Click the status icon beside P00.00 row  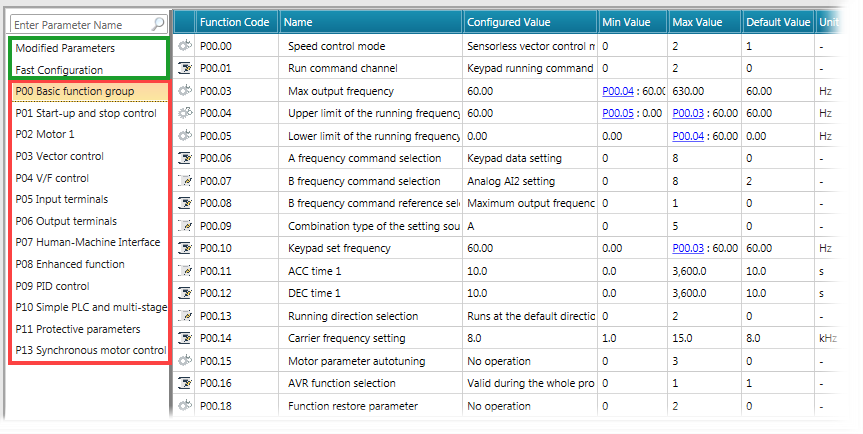pos(185,46)
